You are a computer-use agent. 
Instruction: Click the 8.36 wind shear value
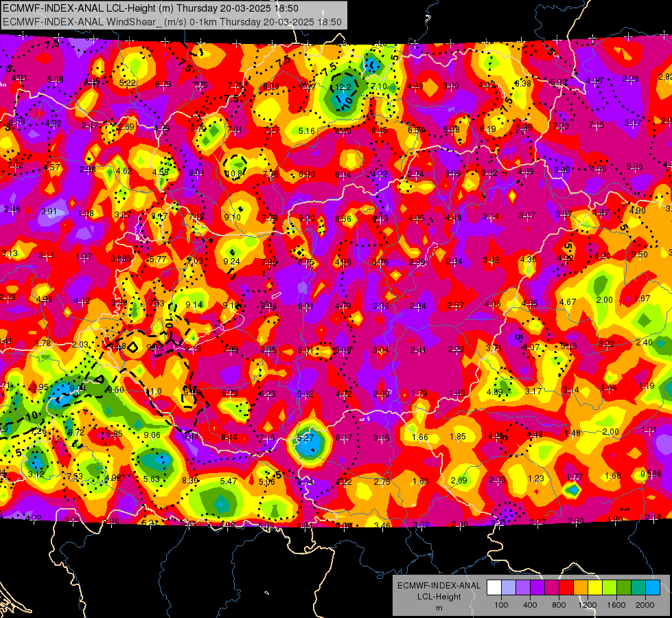[x=271, y=87]
